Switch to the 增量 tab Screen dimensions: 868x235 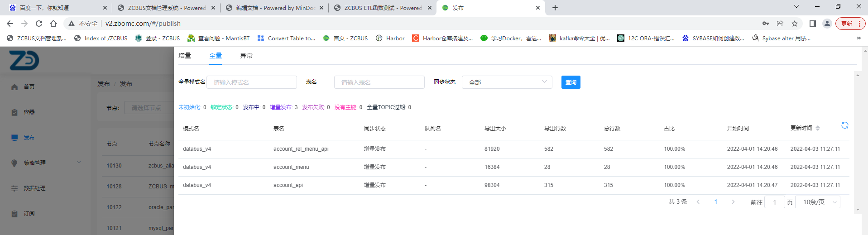coord(185,56)
